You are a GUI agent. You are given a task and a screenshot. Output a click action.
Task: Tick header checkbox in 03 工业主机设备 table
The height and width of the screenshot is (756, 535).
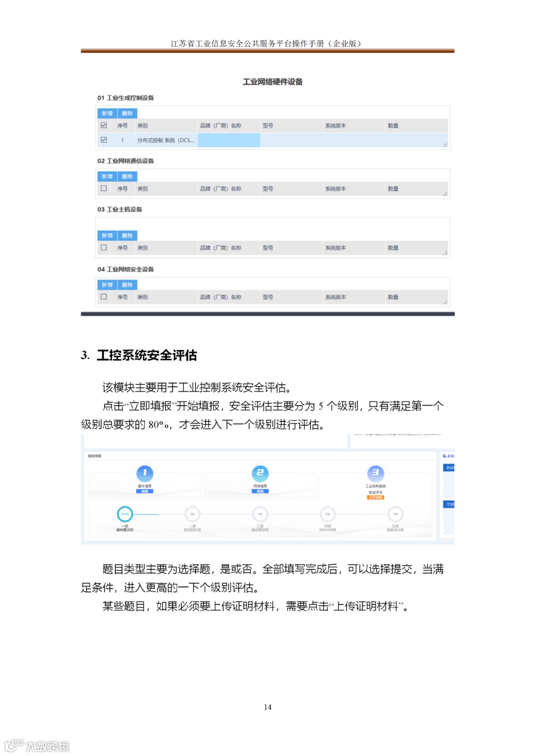tap(104, 247)
